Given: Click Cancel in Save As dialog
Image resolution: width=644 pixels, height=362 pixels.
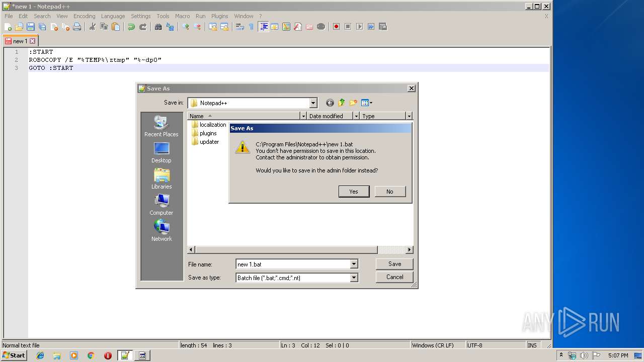Looking at the screenshot, I should (394, 277).
